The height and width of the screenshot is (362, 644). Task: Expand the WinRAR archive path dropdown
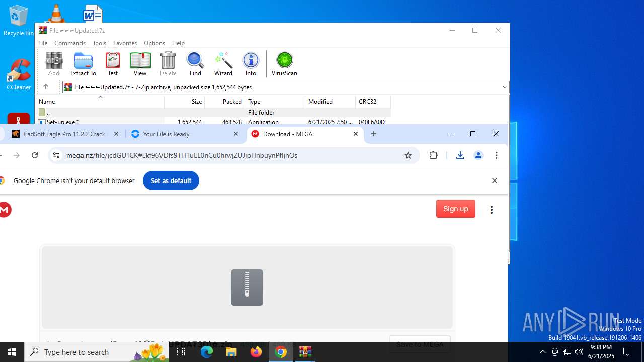click(505, 87)
